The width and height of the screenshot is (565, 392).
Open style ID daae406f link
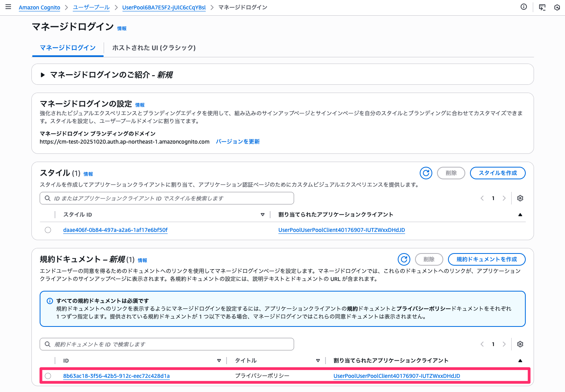pyautogui.click(x=115, y=230)
